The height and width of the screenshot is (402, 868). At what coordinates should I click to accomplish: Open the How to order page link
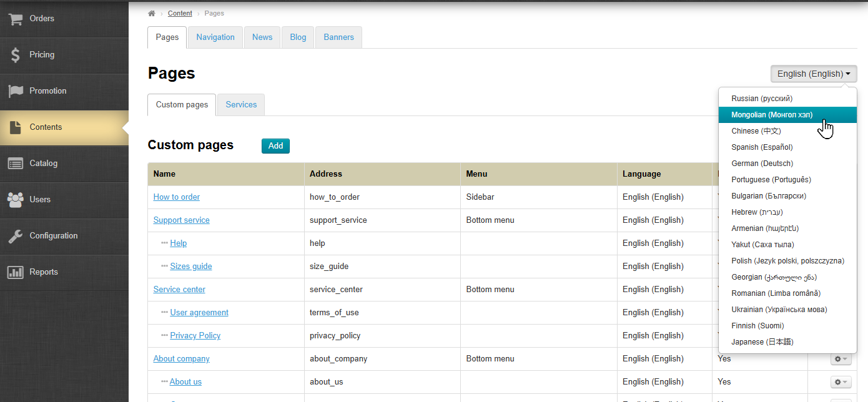coord(177,197)
